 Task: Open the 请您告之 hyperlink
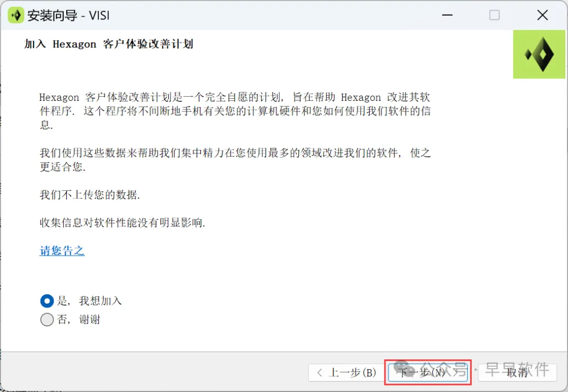62,251
